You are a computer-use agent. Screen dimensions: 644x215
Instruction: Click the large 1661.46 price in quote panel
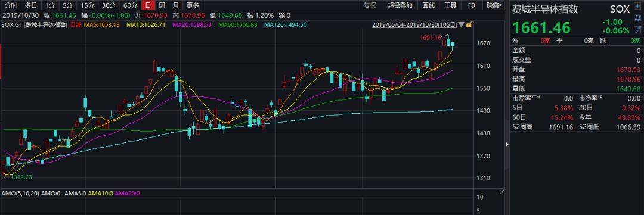coord(541,27)
